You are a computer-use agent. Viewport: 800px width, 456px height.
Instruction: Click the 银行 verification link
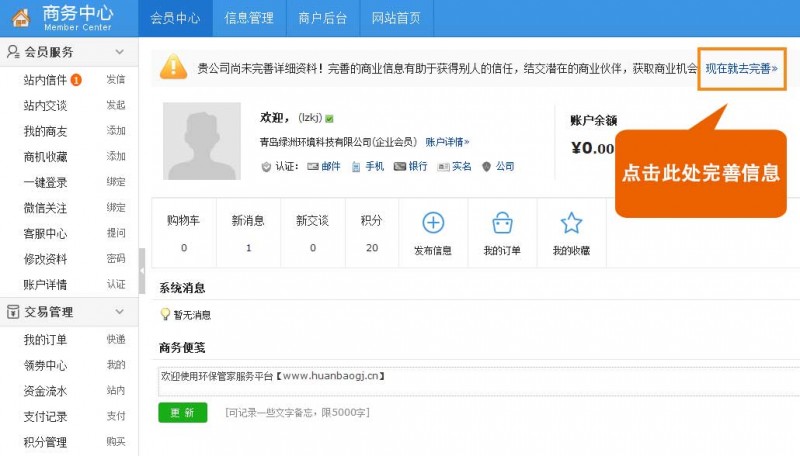click(418, 166)
